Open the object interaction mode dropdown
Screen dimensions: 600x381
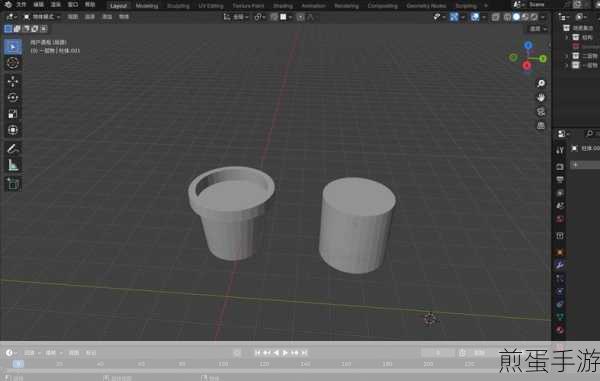click(x=42, y=17)
